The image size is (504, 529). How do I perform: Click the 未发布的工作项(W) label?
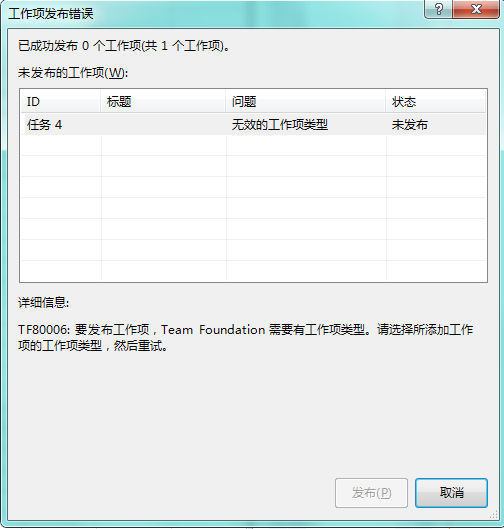pyautogui.click(x=73, y=73)
